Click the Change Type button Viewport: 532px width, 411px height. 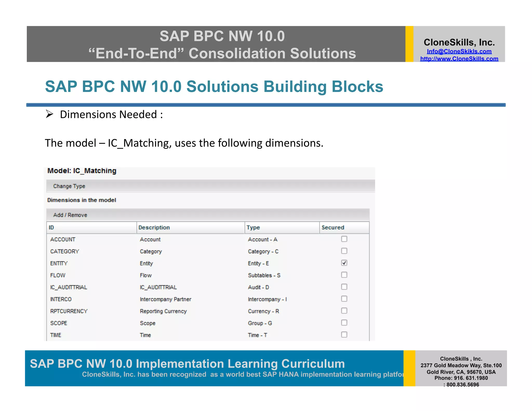coord(69,186)
